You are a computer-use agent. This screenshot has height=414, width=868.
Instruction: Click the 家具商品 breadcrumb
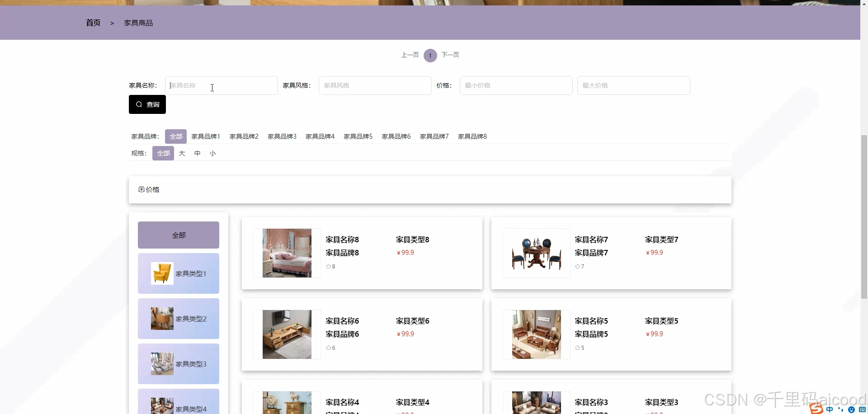[138, 23]
